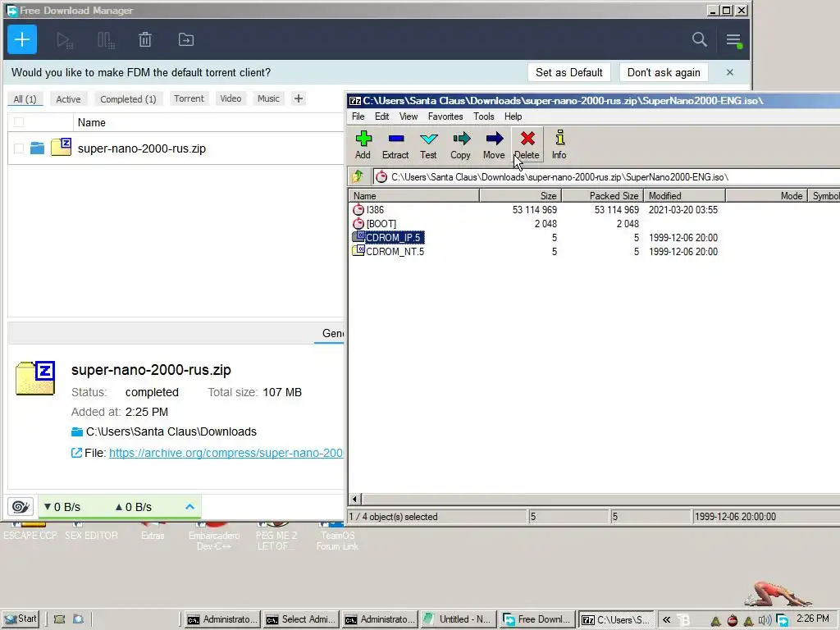
Task: Tick the checkbox for super-nano-2000-rus.zip
Action: tap(19, 148)
